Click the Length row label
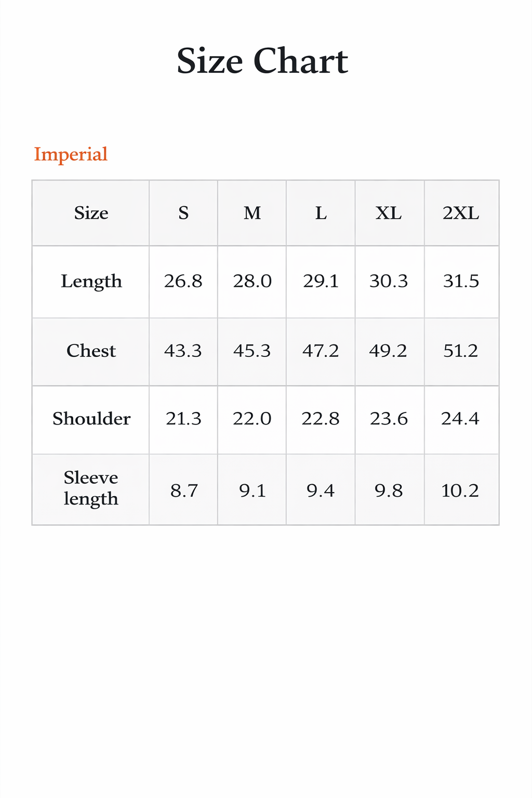The width and height of the screenshot is (532, 798). coord(91,281)
